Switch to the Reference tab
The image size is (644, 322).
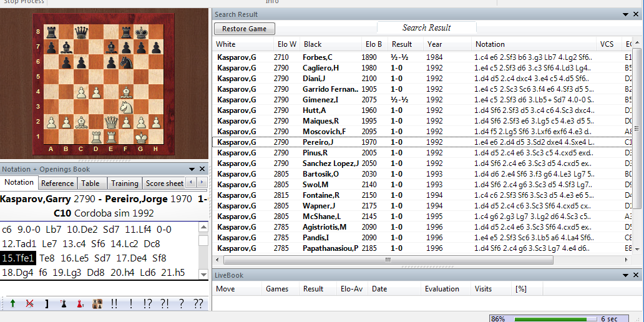click(57, 183)
